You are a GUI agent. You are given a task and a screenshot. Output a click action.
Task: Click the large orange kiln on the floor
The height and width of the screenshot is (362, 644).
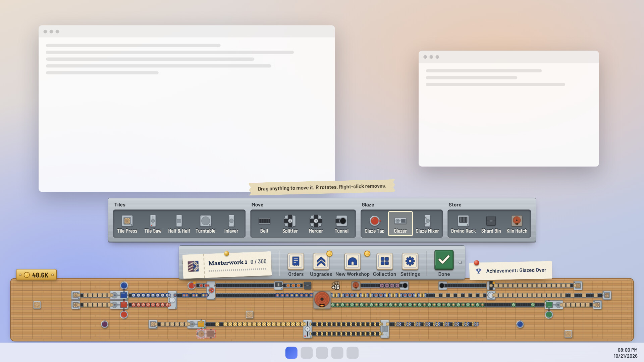coord(322,299)
